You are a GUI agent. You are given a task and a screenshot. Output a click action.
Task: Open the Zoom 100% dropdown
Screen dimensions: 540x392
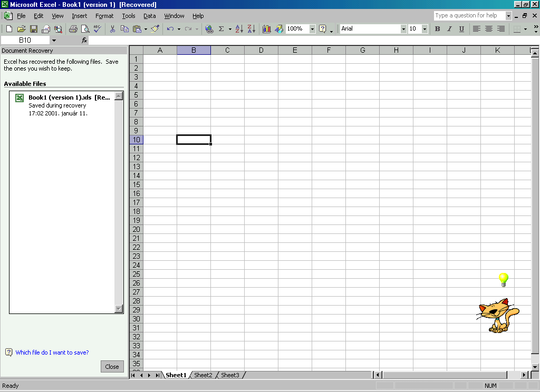click(312, 29)
